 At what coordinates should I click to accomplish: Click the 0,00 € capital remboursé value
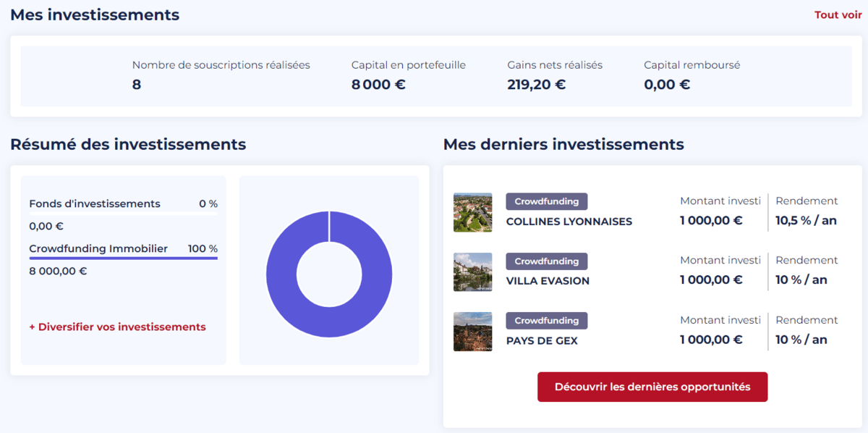pyautogui.click(x=667, y=85)
